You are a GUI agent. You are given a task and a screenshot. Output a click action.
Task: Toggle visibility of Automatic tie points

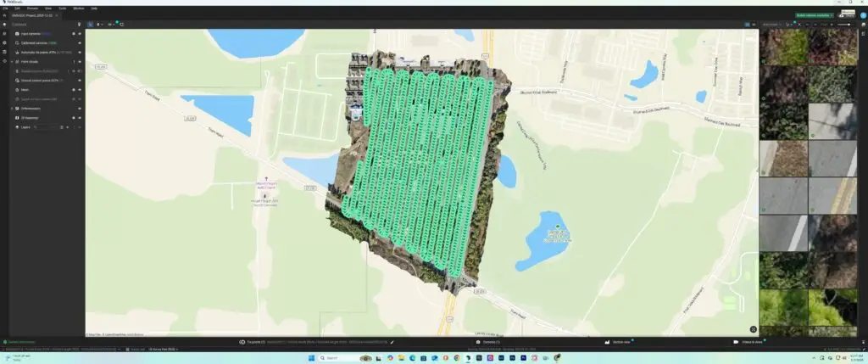point(80,52)
